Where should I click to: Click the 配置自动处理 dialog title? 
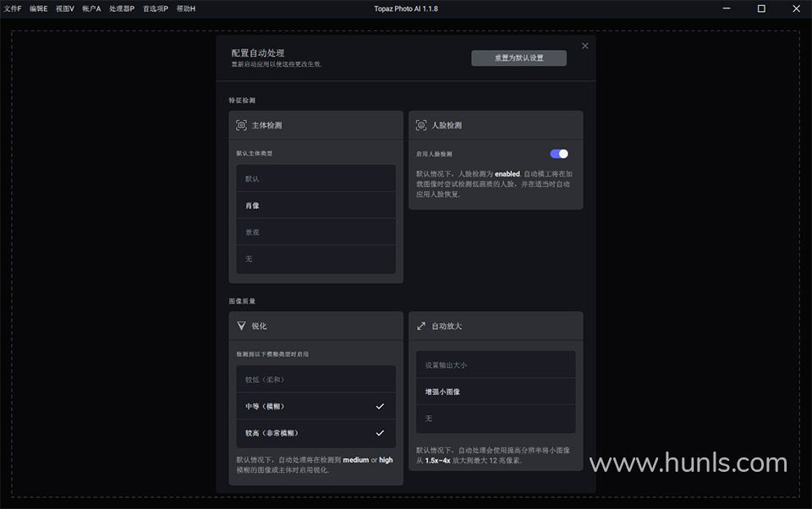click(x=258, y=52)
